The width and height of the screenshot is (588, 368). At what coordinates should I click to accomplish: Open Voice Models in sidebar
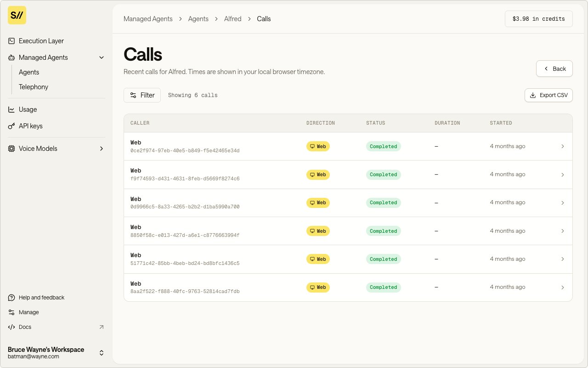coord(57,149)
